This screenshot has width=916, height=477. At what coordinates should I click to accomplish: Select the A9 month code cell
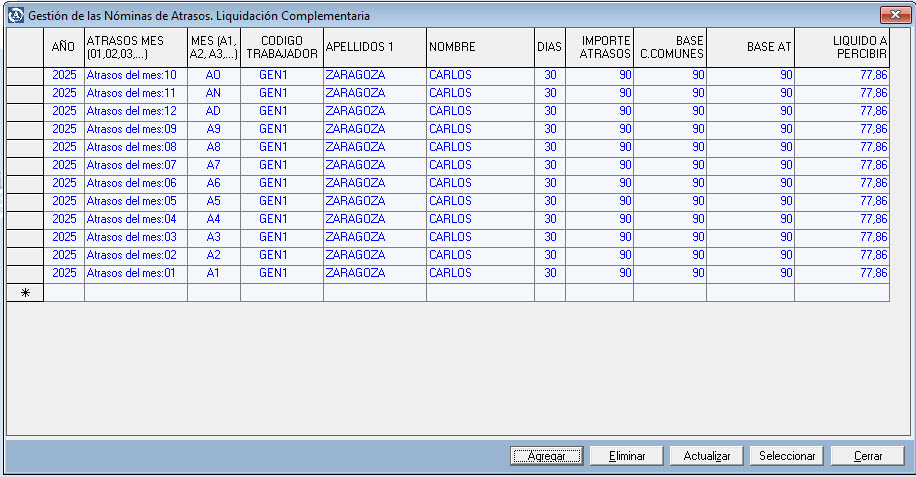point(213,130)
